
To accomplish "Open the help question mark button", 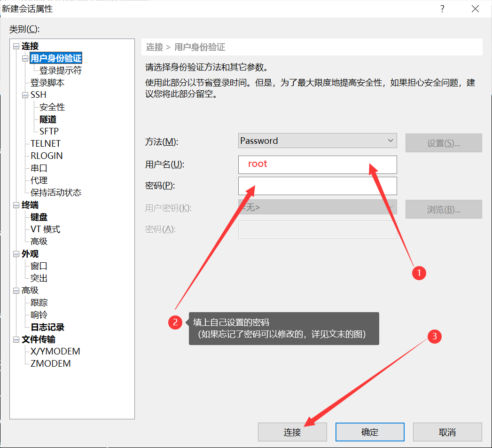I will point(442,9).
